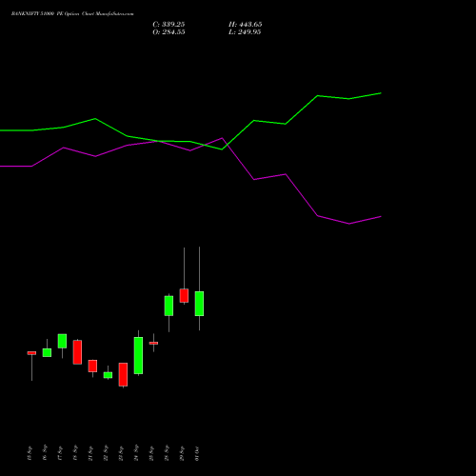Click the open price value O: 284.55
476x476 pixels.
(169, 31)
